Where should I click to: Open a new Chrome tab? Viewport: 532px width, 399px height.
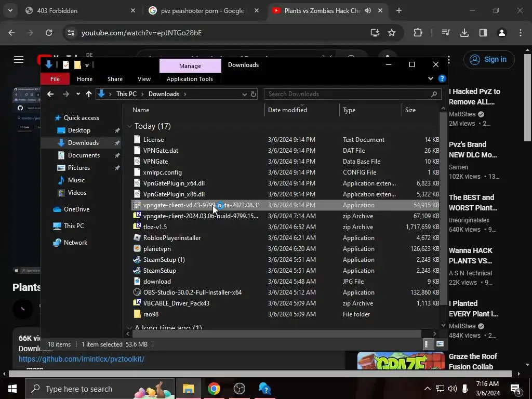click(x=398, y=10)
